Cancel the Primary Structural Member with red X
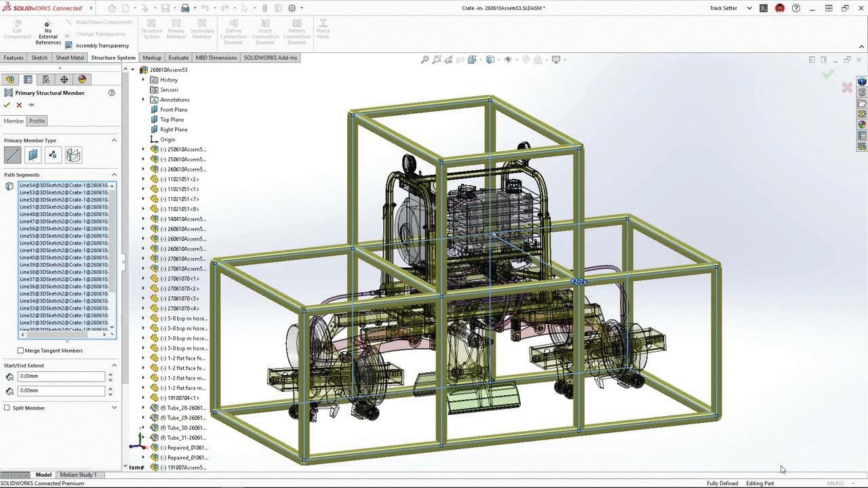 (19, 105)
